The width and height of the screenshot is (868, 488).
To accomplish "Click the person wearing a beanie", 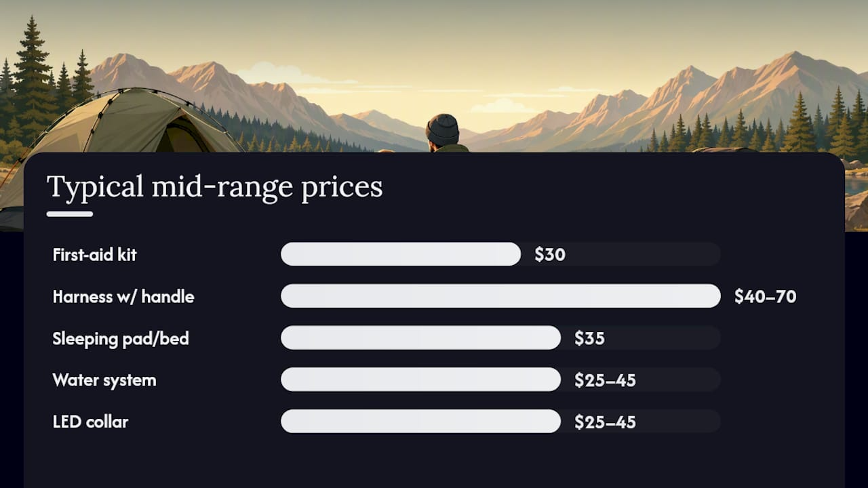I will 443,133.
